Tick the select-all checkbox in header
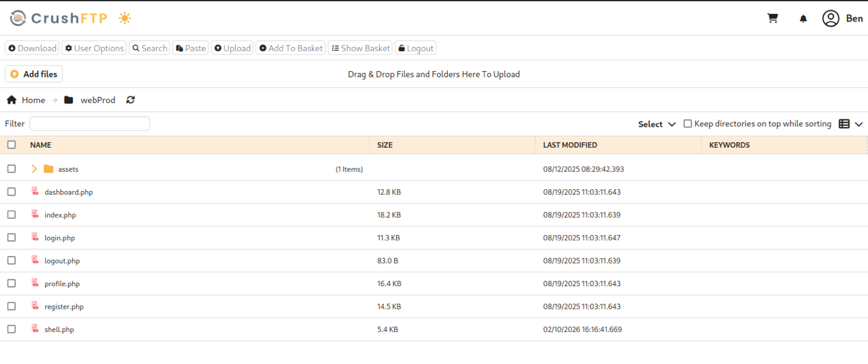This screenshot has width=868, height=364. 11,145
